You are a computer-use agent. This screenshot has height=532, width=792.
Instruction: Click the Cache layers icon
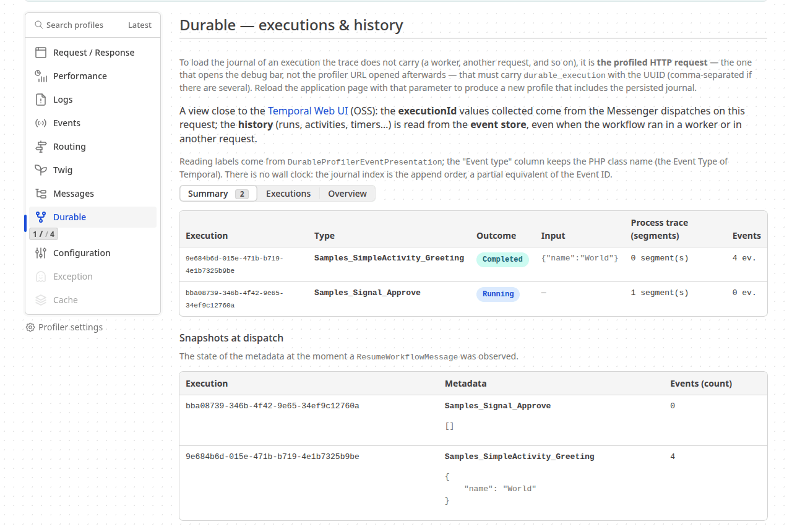click(41, 300)
